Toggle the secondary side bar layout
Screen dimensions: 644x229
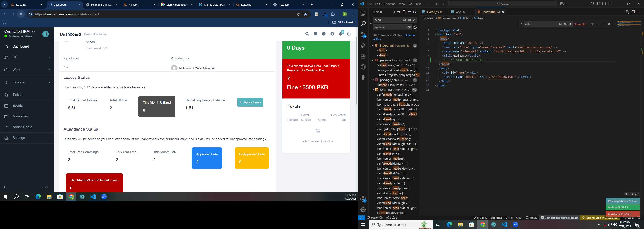610,4
